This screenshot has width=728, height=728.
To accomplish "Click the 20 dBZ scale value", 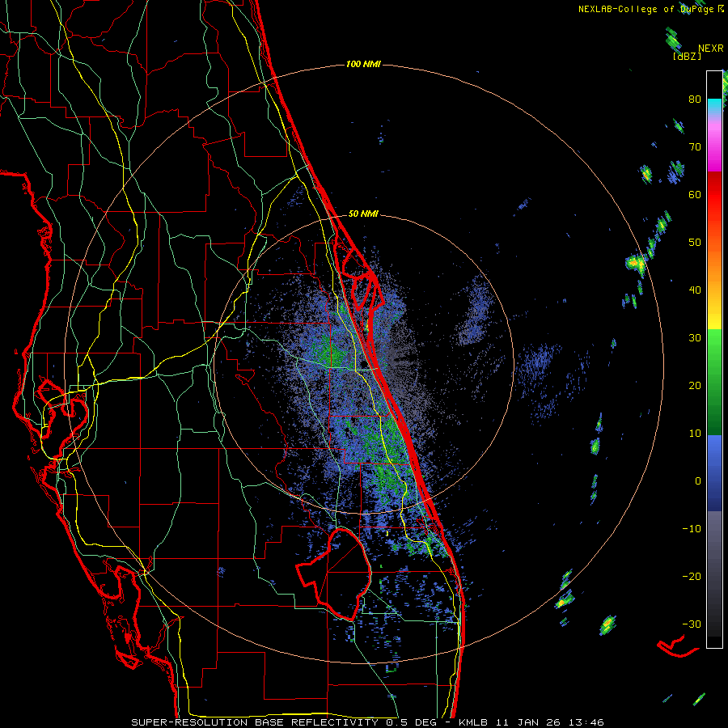I will [695, 385].
